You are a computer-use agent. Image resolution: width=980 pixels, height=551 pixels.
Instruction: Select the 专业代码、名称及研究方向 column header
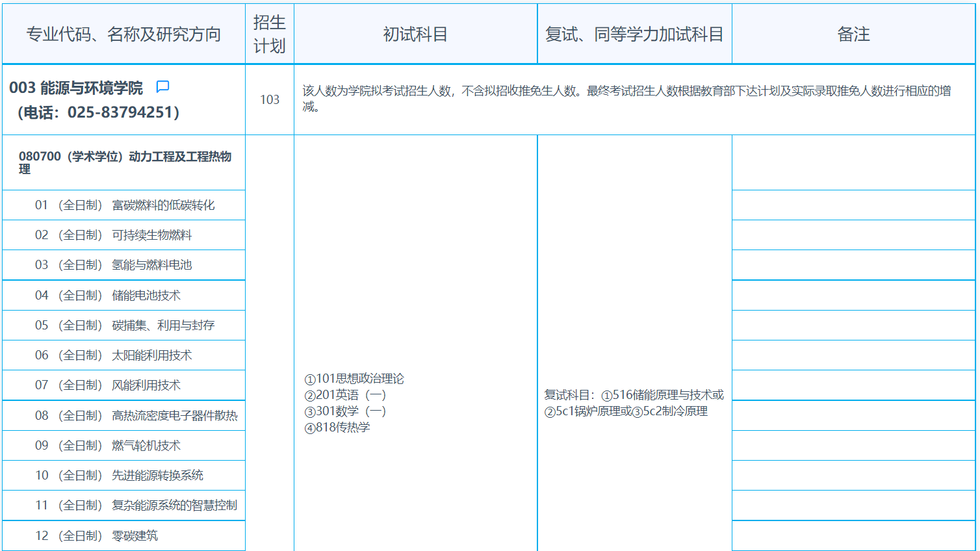(x=123, y=34)
